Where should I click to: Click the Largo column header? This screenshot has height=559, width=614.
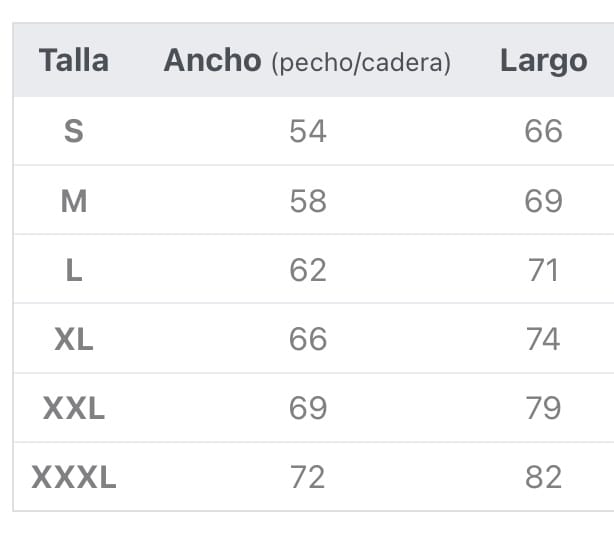[543, 60]
